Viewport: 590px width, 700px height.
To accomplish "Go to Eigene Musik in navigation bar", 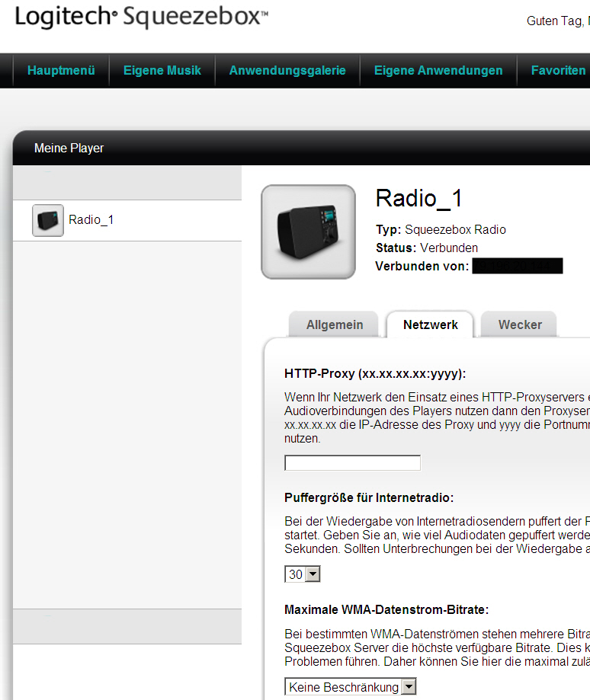I will click(x=162, y=70).
